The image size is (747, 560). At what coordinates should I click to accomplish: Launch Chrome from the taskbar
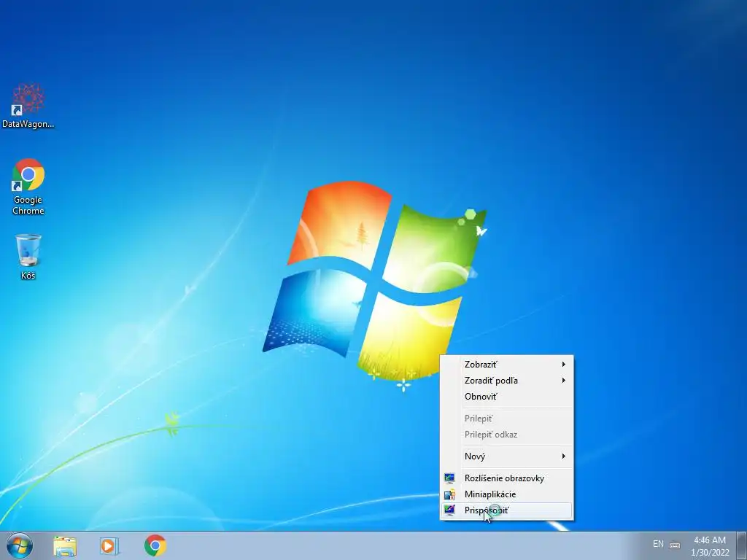[x=155, y=545]
